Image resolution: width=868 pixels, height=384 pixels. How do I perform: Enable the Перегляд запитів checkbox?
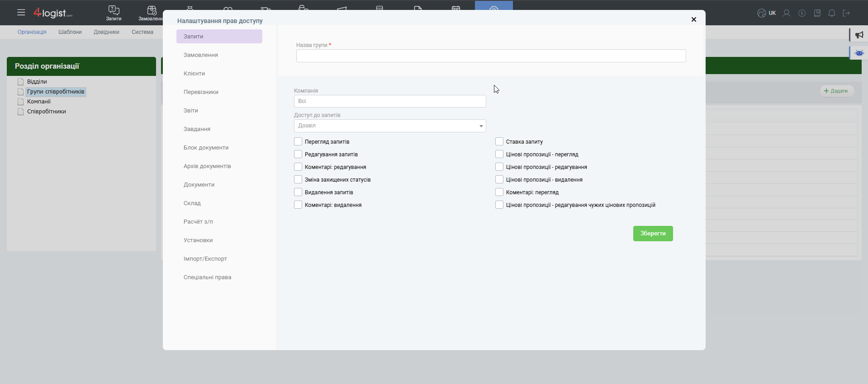298,142
